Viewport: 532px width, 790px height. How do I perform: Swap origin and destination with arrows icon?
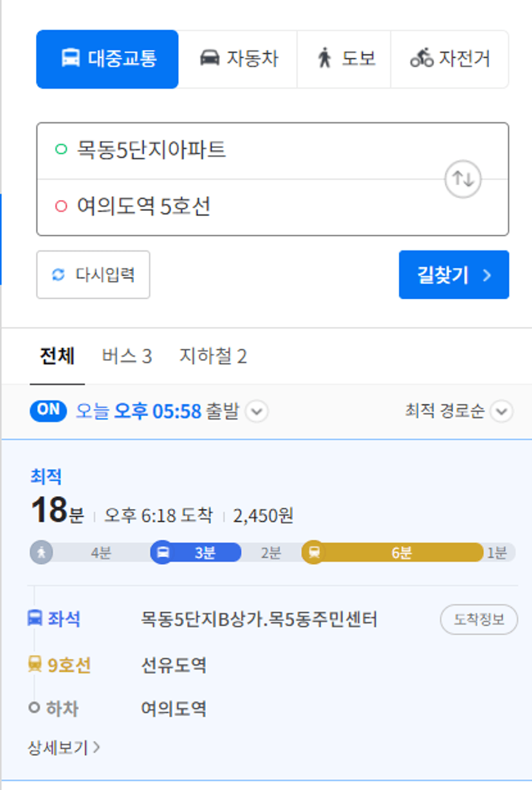pos(463,179)
